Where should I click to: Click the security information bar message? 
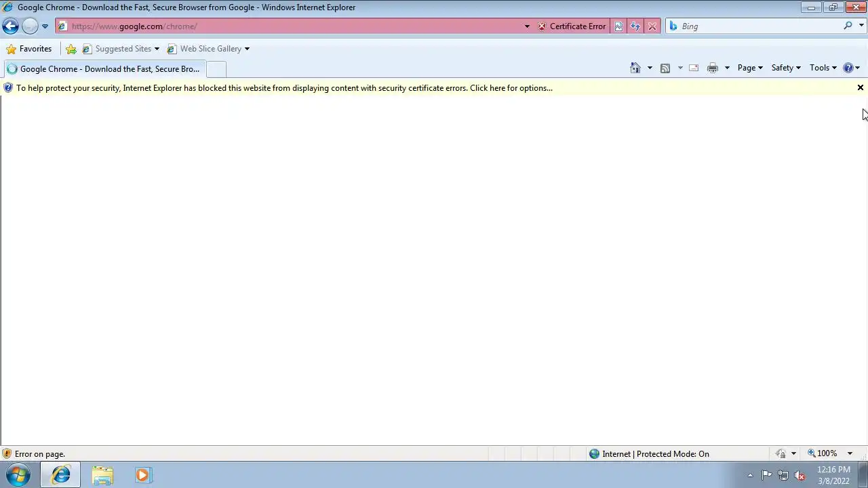point(284,88)
